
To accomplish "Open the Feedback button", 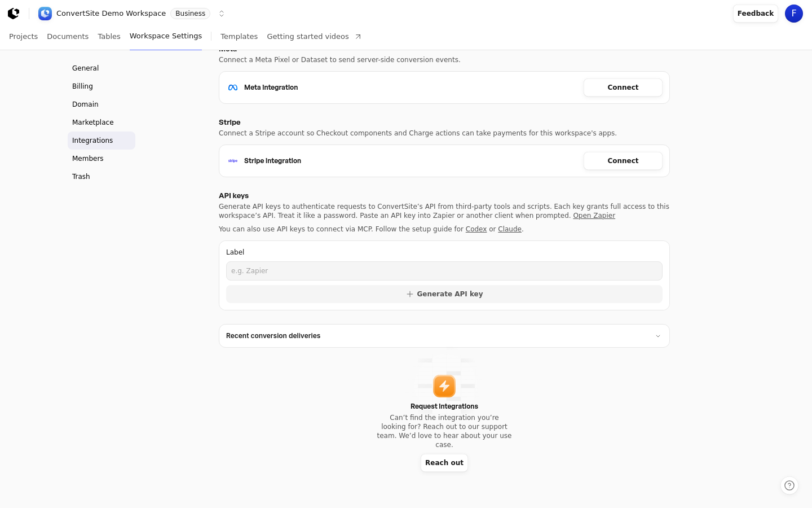I will pyautogui.click(x=756, y=14).
